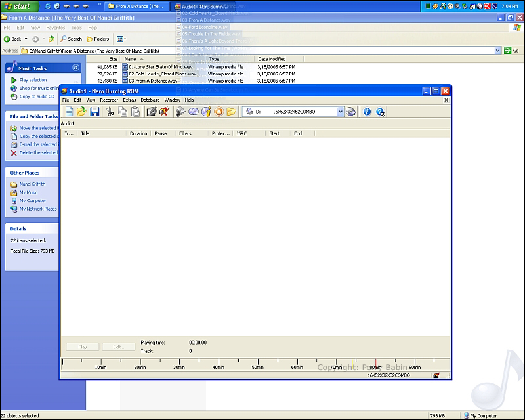Image resolution: width=525 pixels, height=420 pixels.
Task: Open File menu in Nero Burning ROM
Action: point(66,100)
